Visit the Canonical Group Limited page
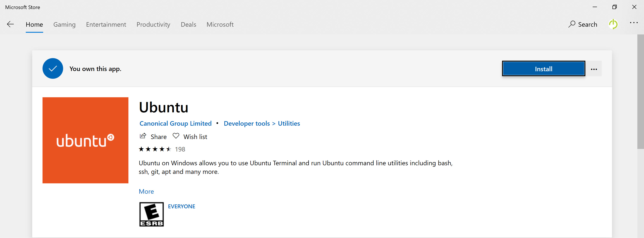Viewport: 644px width, 238px height. [x=175, y=123]
